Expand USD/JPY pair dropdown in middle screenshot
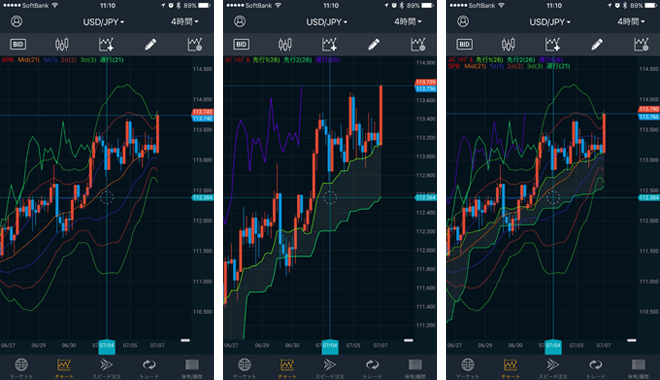This screenshot has height=380, width=660. 327,22
